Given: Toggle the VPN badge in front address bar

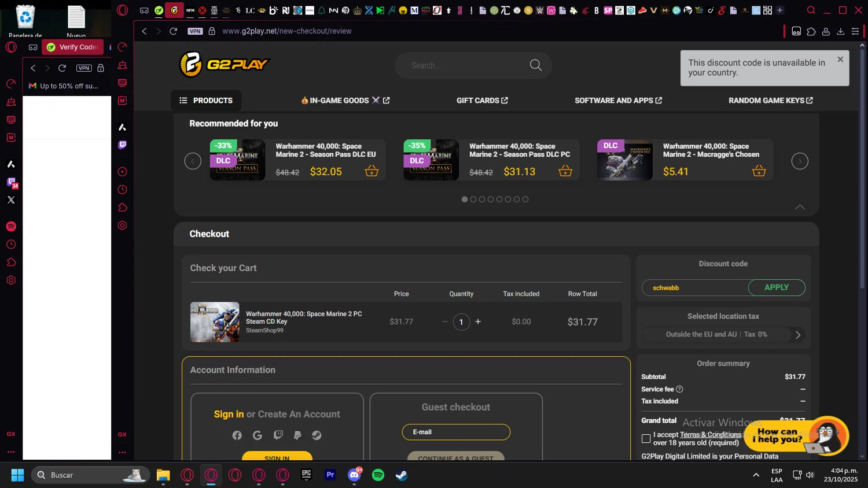Looking at the screenshot, I should click(195, 31).
